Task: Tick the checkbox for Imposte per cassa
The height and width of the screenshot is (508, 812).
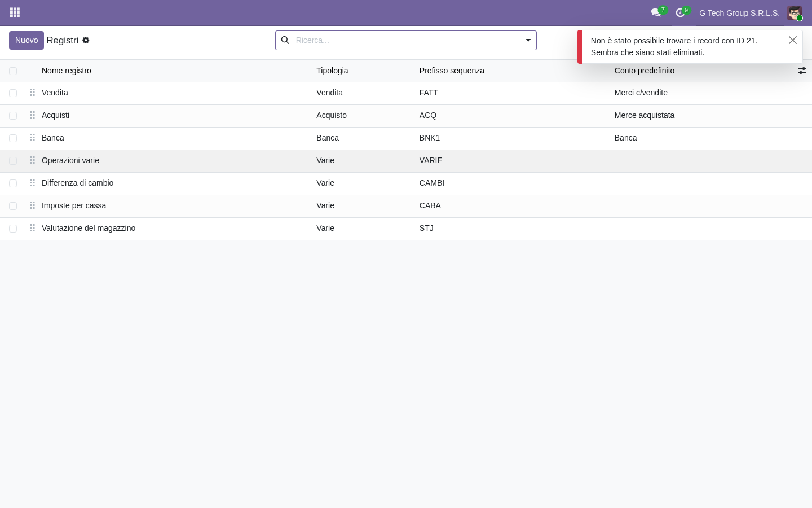Action: tap(13, 206)
